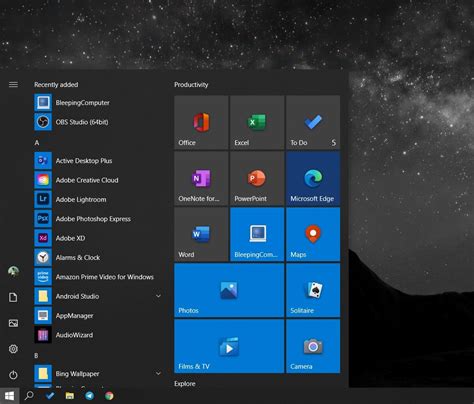Click the Power button in sidebar
Viewport: 474px width, 404px height.
click(x=13, y=375)
